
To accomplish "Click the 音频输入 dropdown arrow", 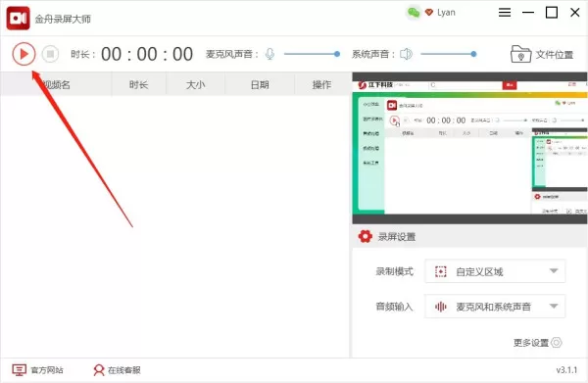I will click(554, 306).
